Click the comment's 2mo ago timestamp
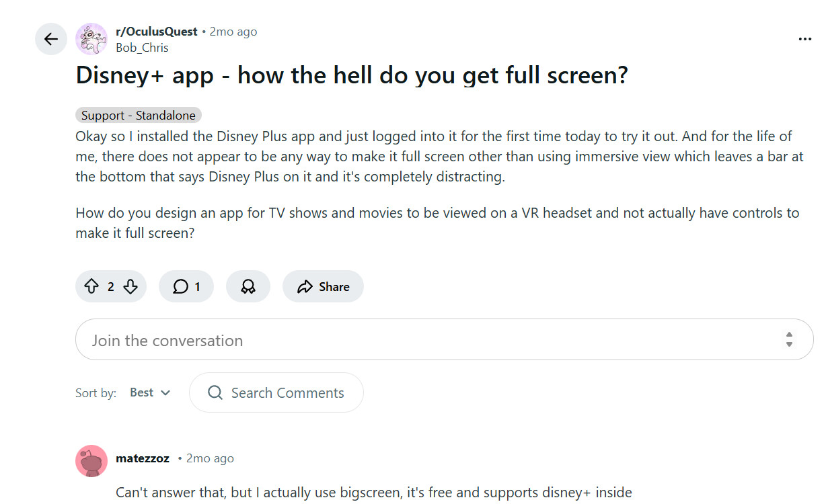Image resolution: width=826 pixels, height=504 pixels. [x=210, y=458]
